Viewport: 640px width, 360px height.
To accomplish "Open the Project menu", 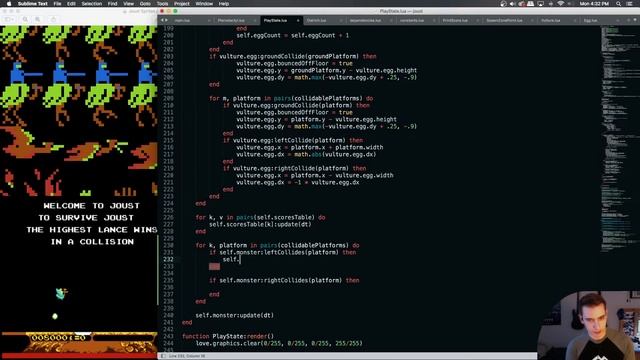I will (x=182, y=4).
